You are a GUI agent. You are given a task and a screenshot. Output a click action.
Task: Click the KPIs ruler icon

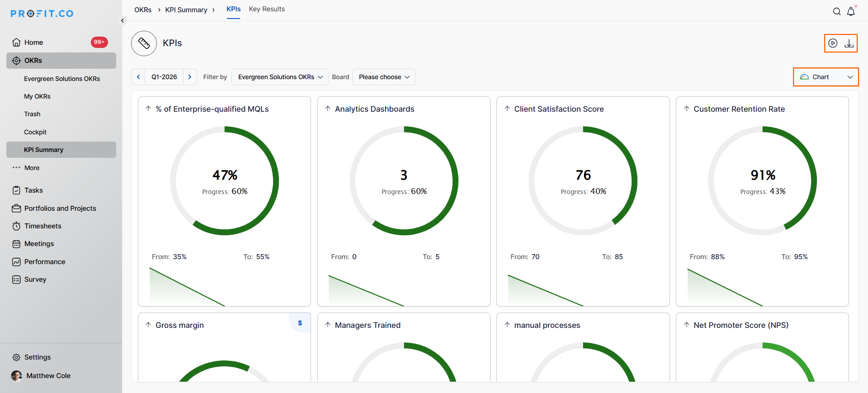point(144,43)
